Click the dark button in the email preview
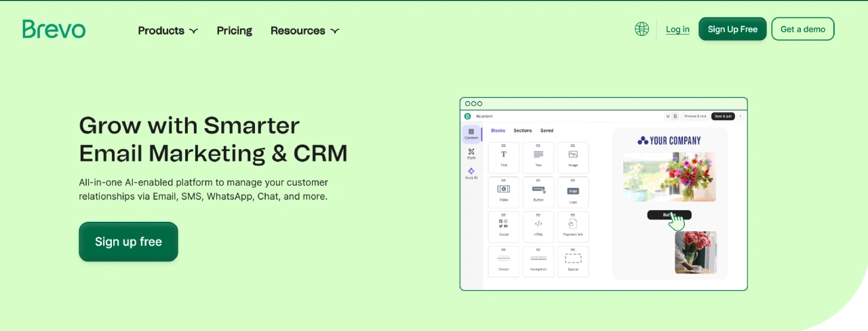 pyautogui.click(x=669, y=215)
